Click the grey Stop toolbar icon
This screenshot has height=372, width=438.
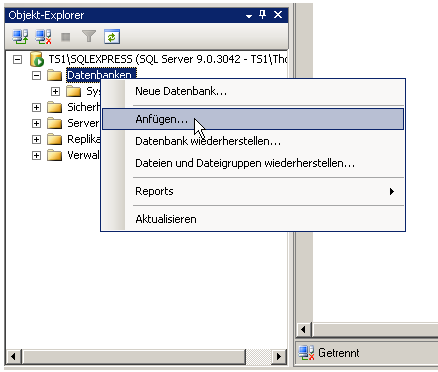pyautogui.click(x=66, y=37)
